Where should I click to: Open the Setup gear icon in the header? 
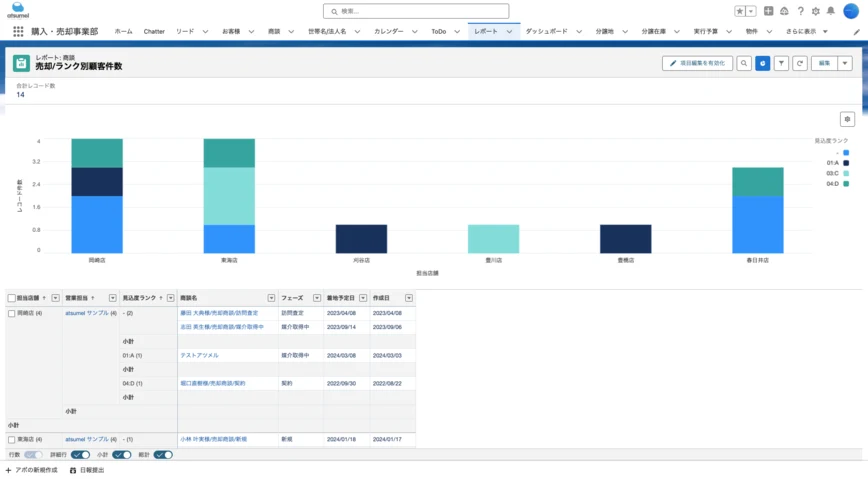[816, 11]
